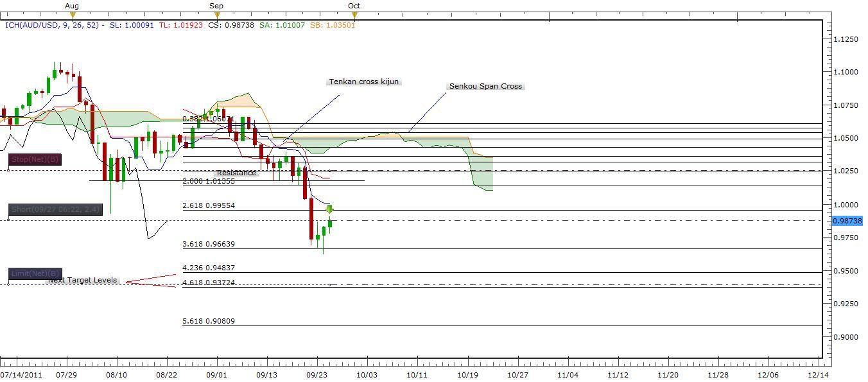The width and height of the screenshot is (868, 382).
Task: Click the green down-arrow short entry marker
Action: click(329, 209)
